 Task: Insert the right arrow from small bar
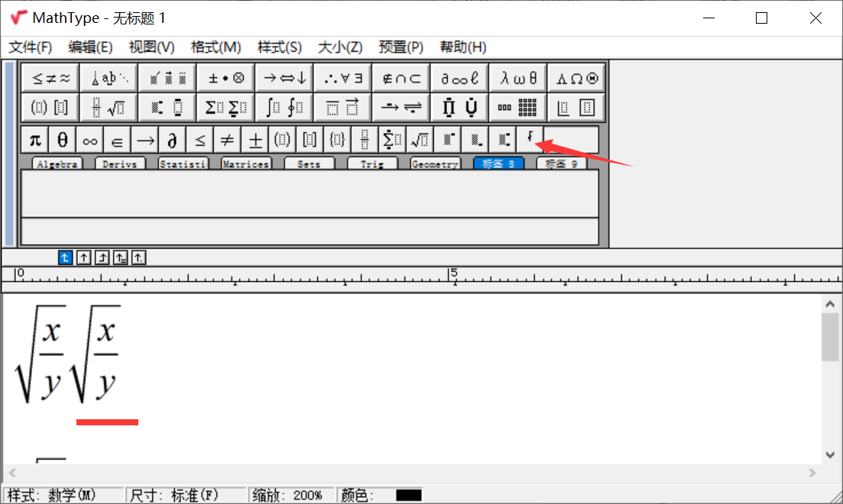(145, 141)
